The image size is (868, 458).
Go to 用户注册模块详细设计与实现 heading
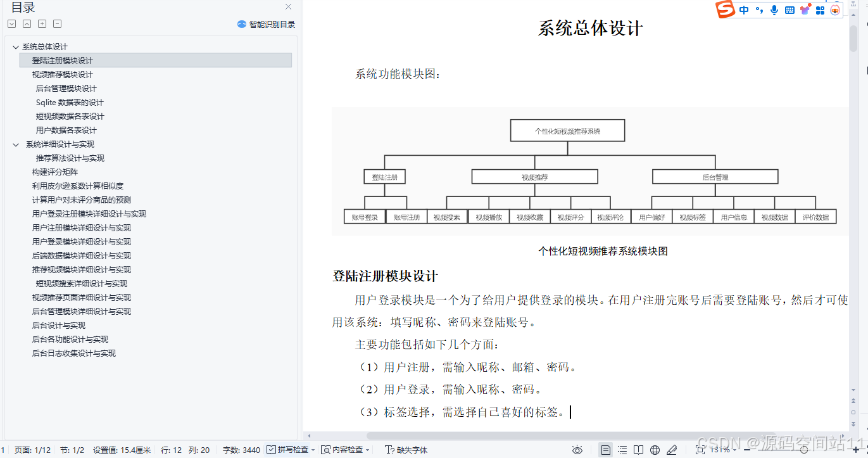coord(82,228)
